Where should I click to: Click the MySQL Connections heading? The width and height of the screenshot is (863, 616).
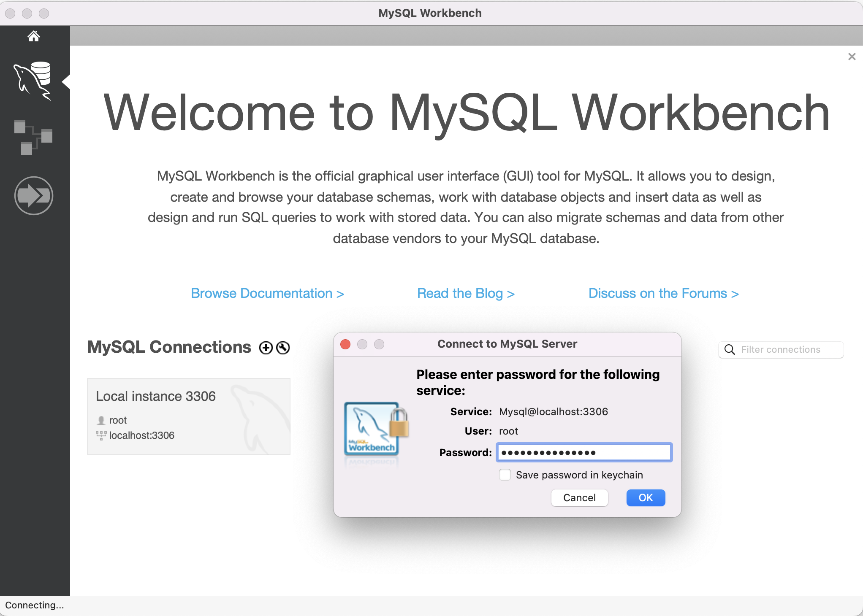tap(169, 347)
